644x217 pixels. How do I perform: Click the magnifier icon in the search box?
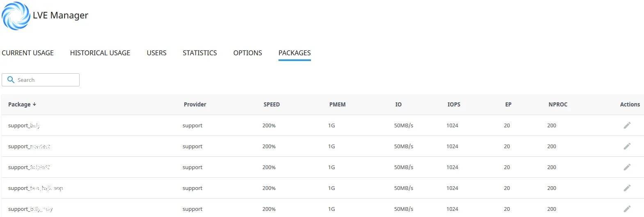[x=11, y=80]
